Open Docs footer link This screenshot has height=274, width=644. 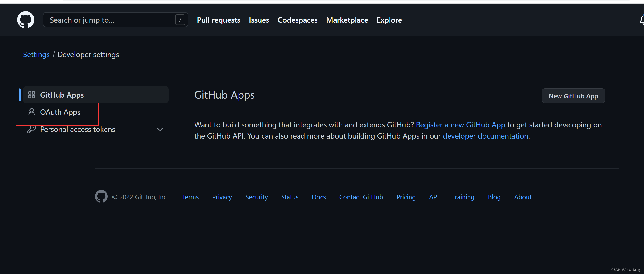[x=319, y=197]
